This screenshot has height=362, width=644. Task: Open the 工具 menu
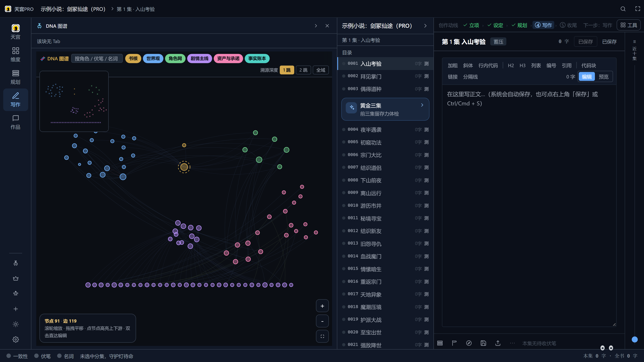click(629, 25)
